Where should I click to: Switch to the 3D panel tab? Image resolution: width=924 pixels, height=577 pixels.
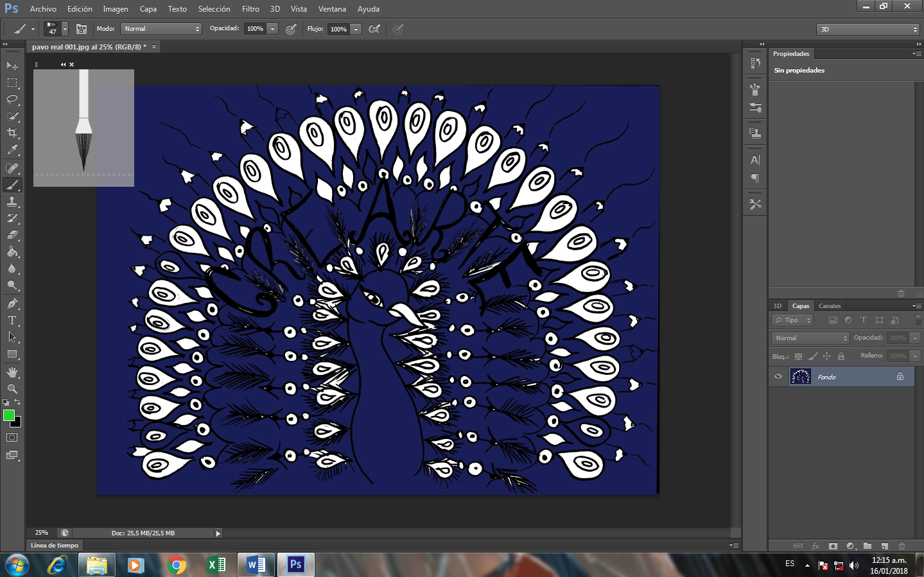coord(778,306)
